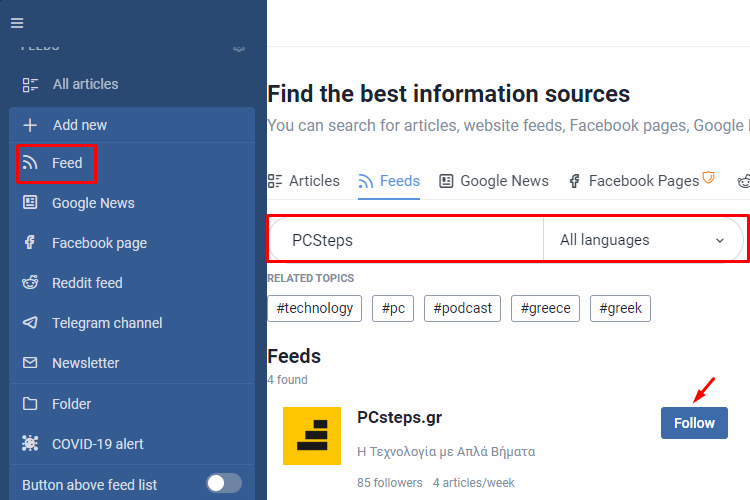
Task: Click the RELATED TOPICS label
Action: [x=311, y=278]
